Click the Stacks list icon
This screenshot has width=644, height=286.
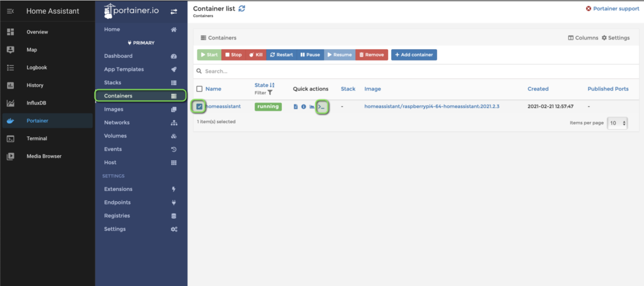coord(174,83)
